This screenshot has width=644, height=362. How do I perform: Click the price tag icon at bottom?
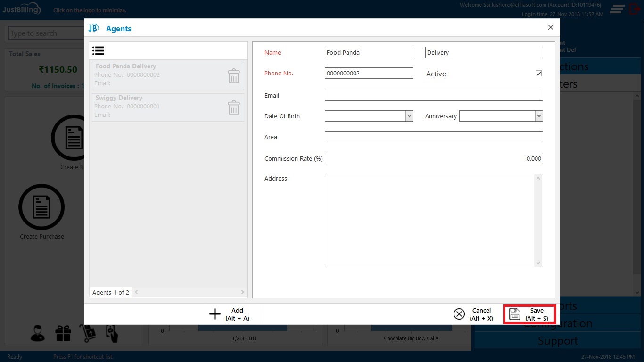point(112,333)
